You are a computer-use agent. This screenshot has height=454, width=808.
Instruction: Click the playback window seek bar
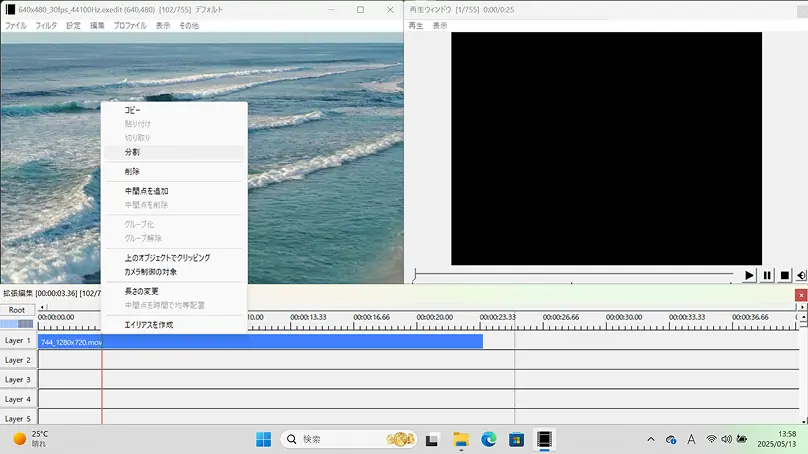coord(574,274)
